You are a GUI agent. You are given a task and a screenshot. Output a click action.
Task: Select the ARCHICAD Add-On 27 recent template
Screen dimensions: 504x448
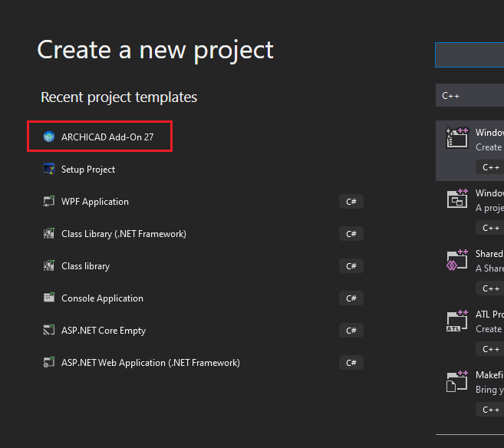click(107, 137)
